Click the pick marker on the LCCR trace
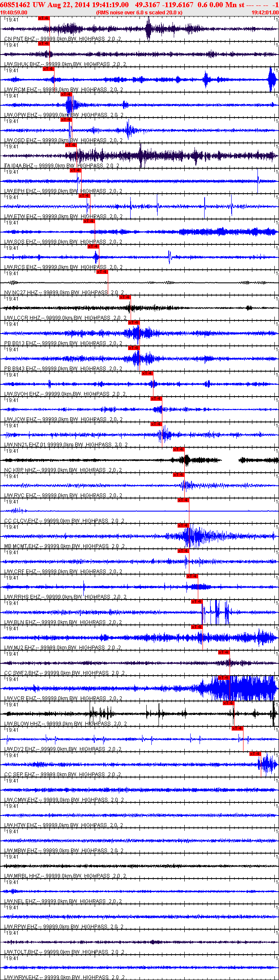Viewport: 279px width, 980px height. point(125,297)
